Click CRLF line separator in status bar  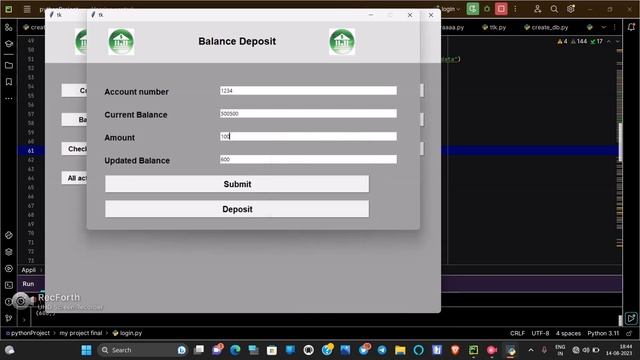[x=517, y=333]
